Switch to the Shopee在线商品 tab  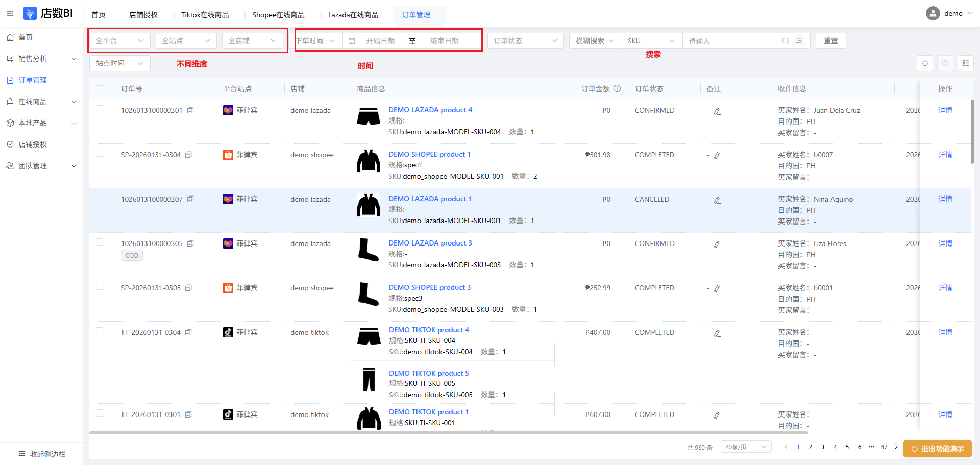[x=278, y=15]
